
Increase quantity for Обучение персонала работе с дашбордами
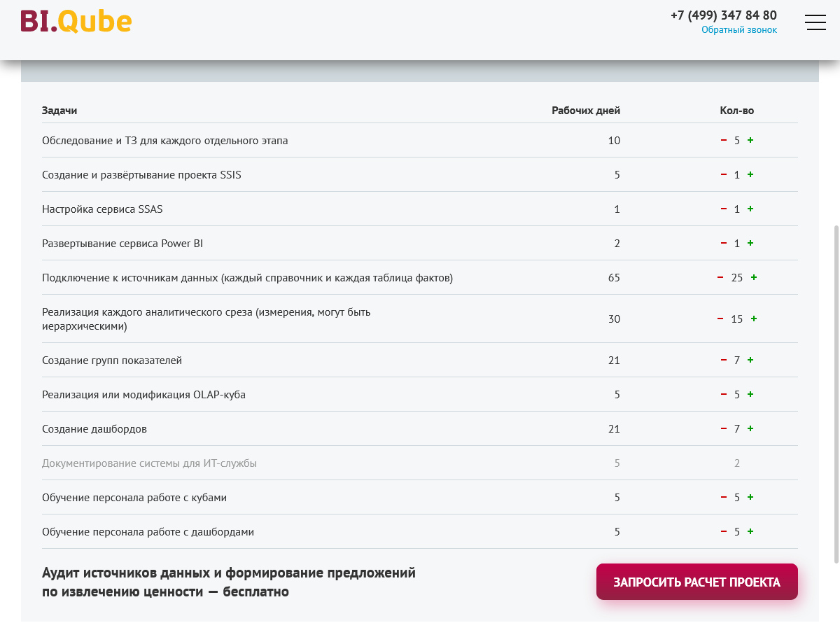click(750, 531)
